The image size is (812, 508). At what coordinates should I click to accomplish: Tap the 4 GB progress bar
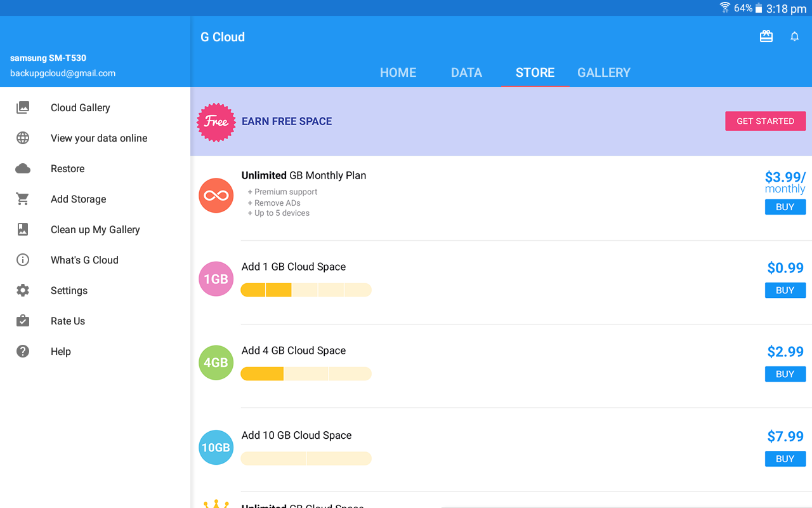click(306, 374)
